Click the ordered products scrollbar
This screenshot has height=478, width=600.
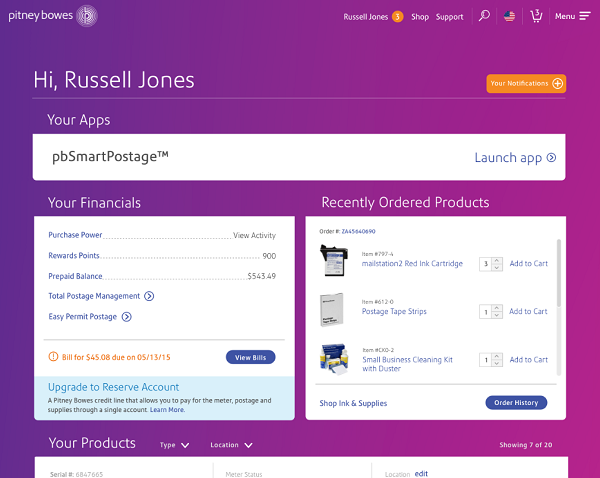(x=558, y=272)
